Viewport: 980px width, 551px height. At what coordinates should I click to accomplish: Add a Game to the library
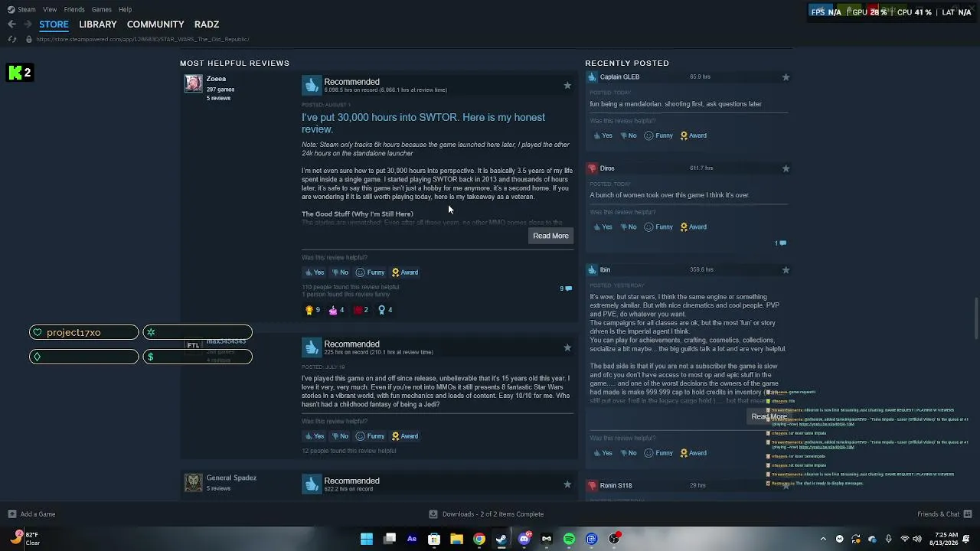(x=31, y=514)
